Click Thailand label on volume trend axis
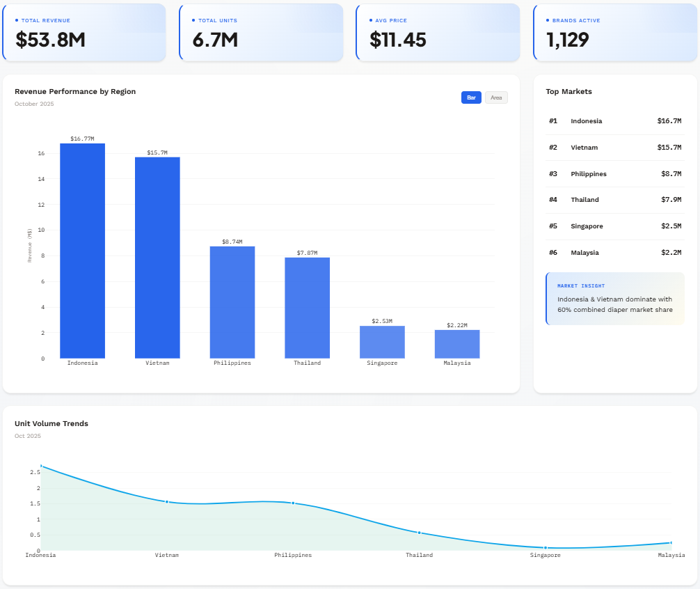 point(419,555)
